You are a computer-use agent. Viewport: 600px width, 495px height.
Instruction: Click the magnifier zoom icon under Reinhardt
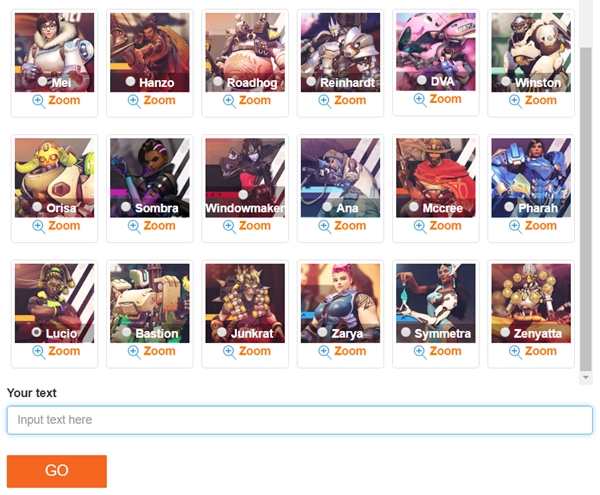pos(324,101)
